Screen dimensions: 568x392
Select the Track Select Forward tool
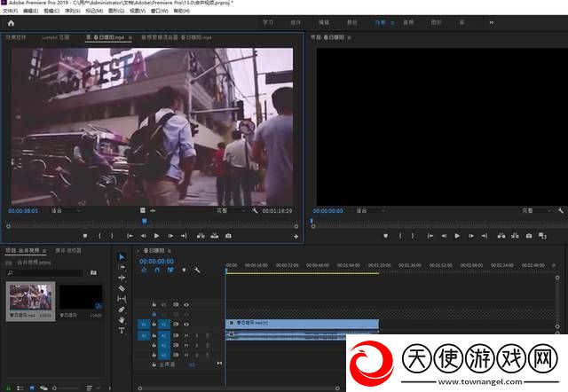pyautogui.click(x=122, y=268)
